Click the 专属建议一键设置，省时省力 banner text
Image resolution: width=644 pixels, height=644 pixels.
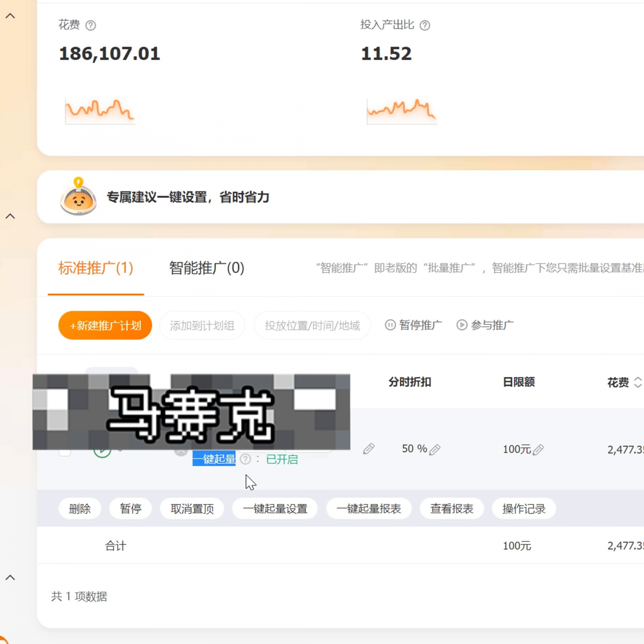click(188, 197)
